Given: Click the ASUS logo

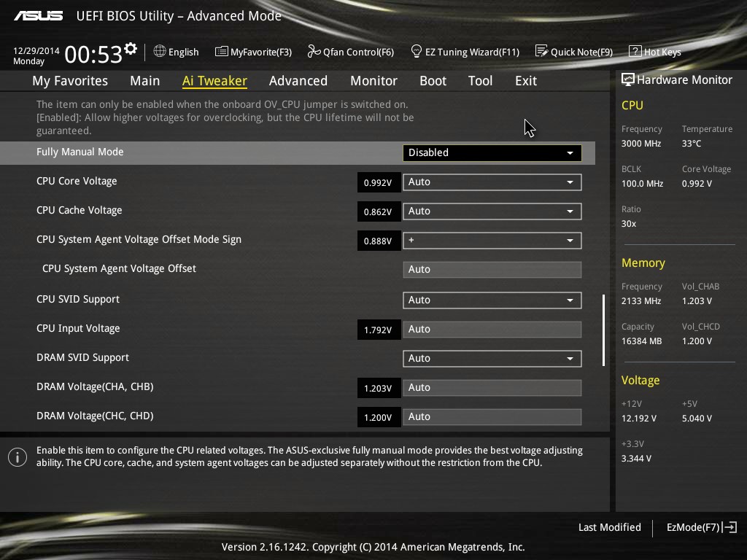Looking at the screenshot, I should point(38,16).
